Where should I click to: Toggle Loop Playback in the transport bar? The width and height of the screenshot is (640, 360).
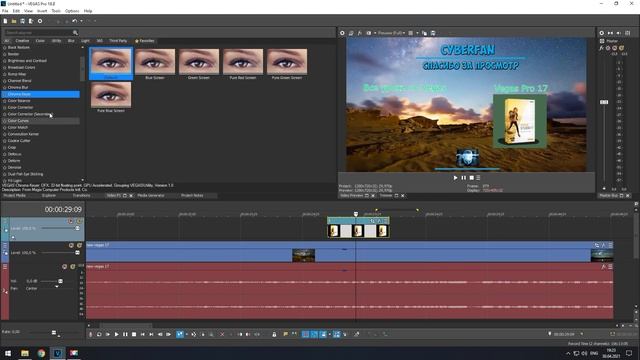coord(99,334)
